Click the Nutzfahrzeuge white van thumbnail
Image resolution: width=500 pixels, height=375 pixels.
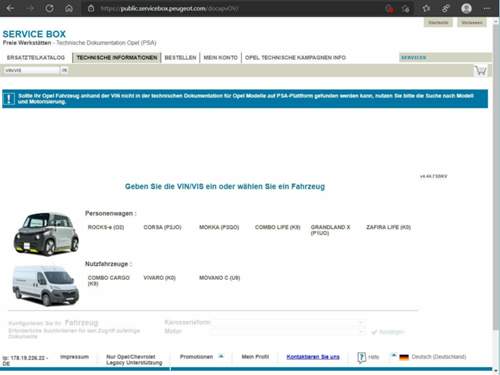tap(46, 286)
